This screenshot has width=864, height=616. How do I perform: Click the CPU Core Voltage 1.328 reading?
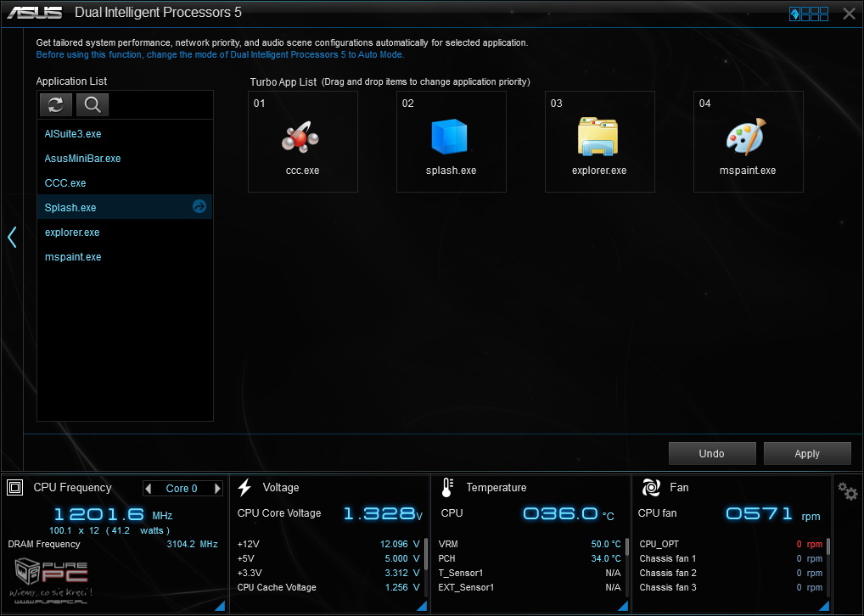(383, 513)
